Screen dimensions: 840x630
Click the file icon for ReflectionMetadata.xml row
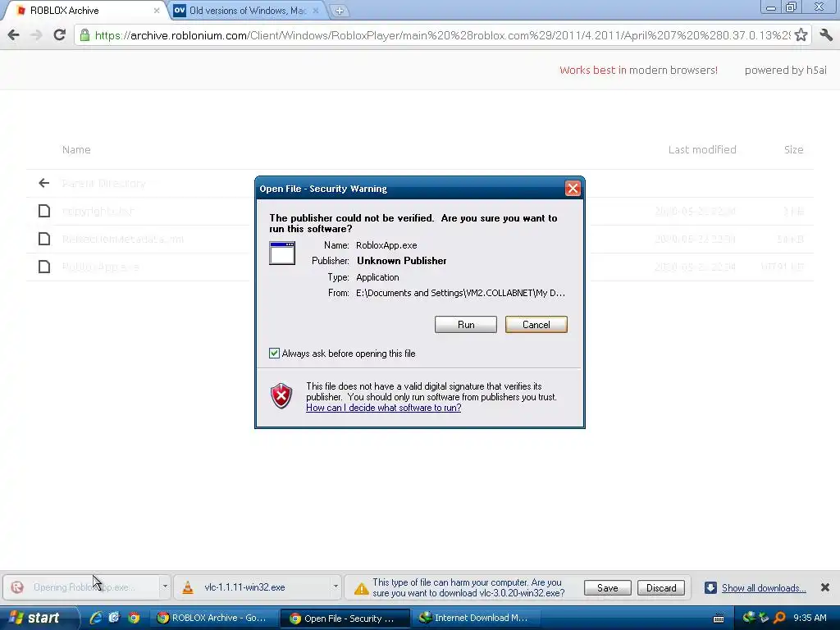pos(44,239)
